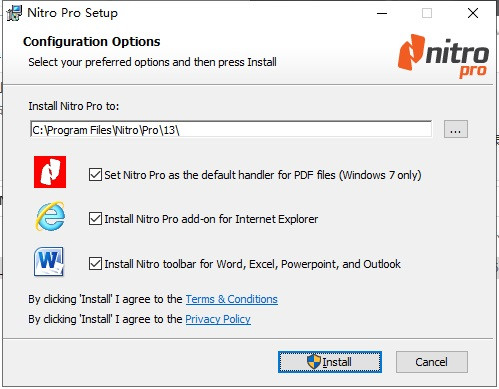Open the Terms & Conditions link
This screenshot has height=389, width=499.
coord(231,299)
